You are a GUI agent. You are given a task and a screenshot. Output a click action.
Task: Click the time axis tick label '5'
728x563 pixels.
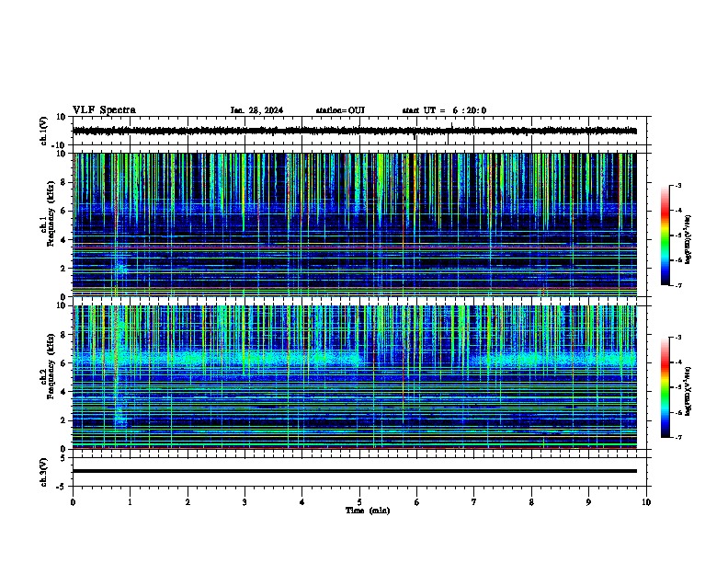pyautogui.click(x=359, y=502)
